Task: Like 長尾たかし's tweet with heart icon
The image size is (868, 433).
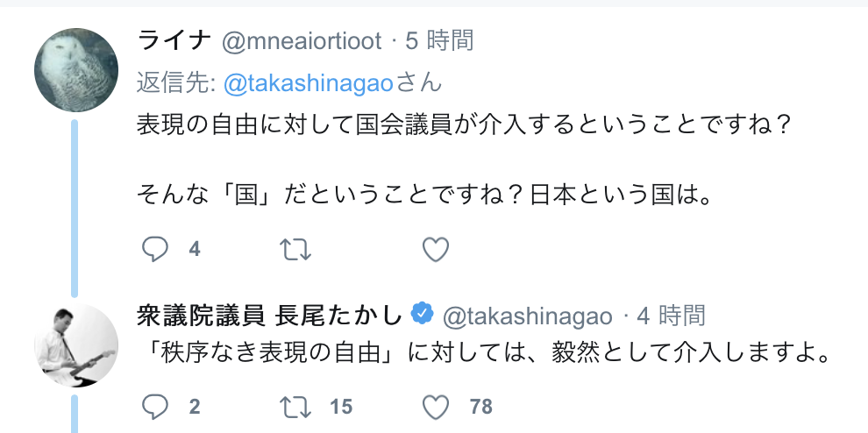Action: (x=436, y=407)
